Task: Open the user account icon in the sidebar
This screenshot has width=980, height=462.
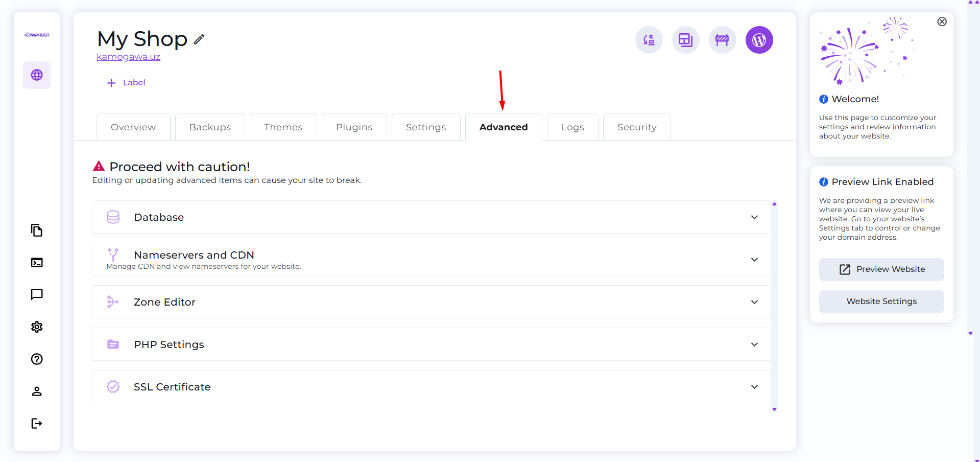Action: 37,391
